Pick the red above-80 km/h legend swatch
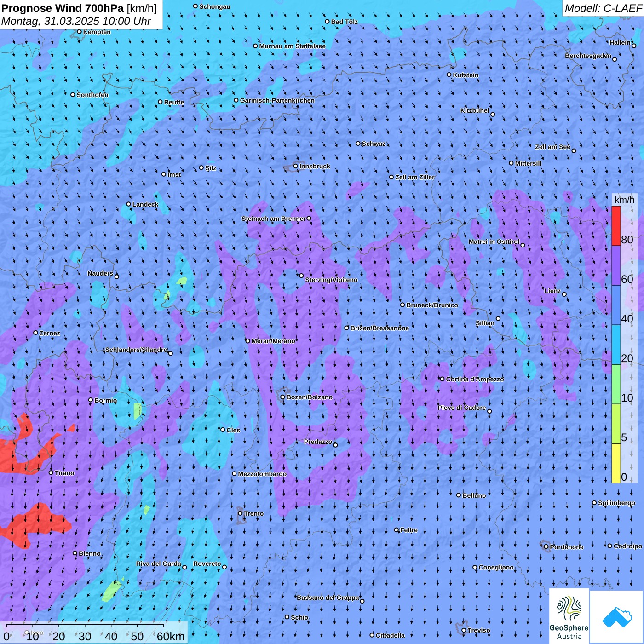Viewport: 644px width, 644px height. pyautogui.click(x=616, y=226)
